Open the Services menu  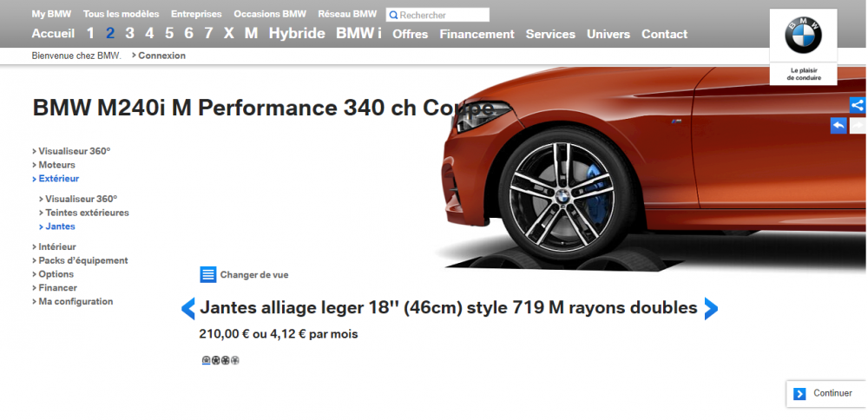(x=551, y=35)
